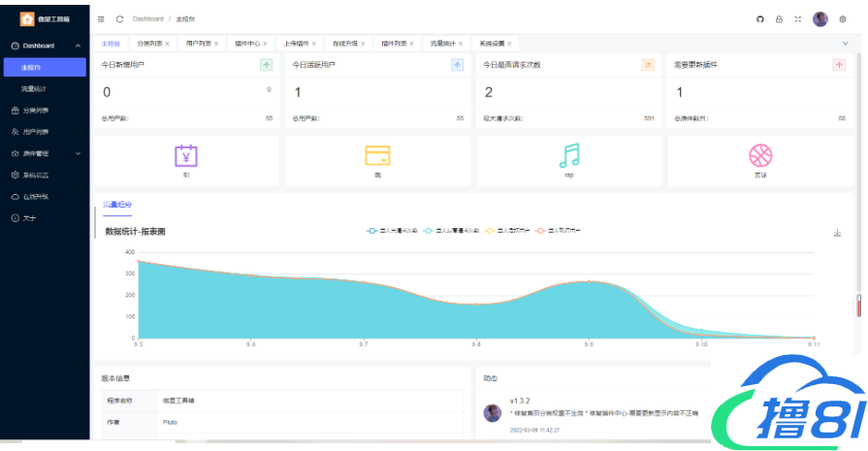Click the user avatar in top bar
The height and width of the screenshot is (451, 868).
(x=820, y=18)
